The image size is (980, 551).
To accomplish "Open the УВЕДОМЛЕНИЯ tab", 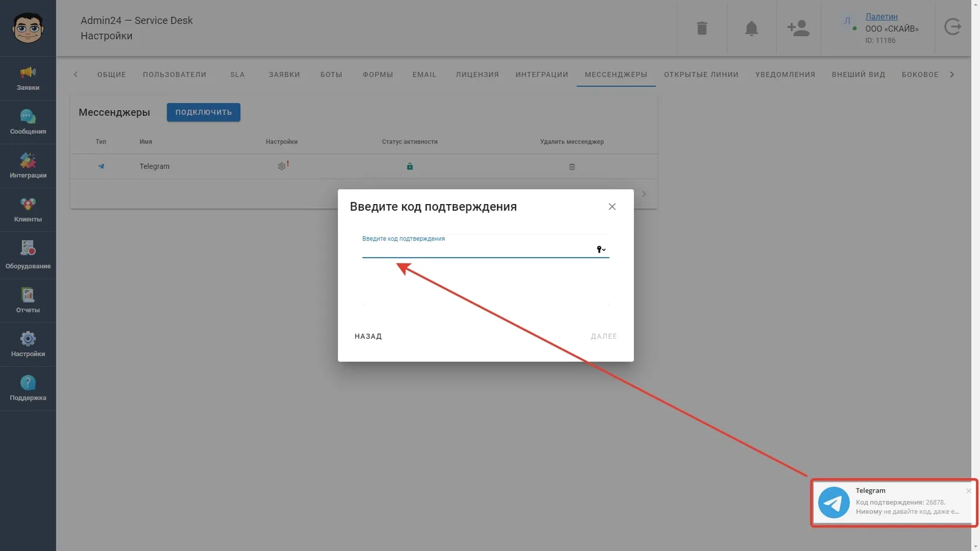I will 785,75.
